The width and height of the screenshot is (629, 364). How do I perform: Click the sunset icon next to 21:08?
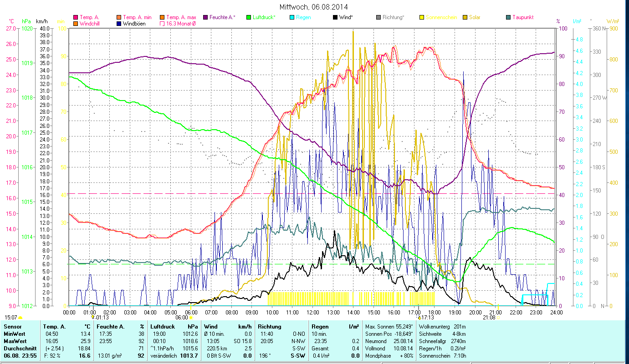pyautogui.click(x=498, y=318)
